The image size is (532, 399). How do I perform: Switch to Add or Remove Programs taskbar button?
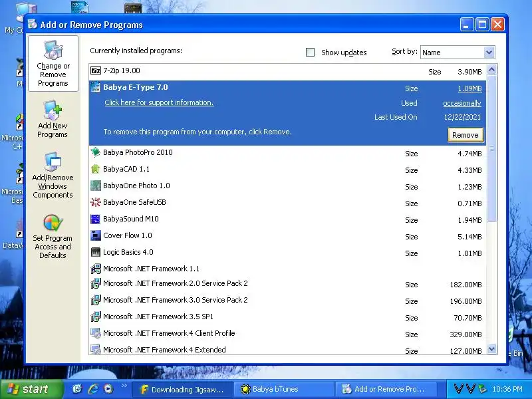tap(386, 390)
